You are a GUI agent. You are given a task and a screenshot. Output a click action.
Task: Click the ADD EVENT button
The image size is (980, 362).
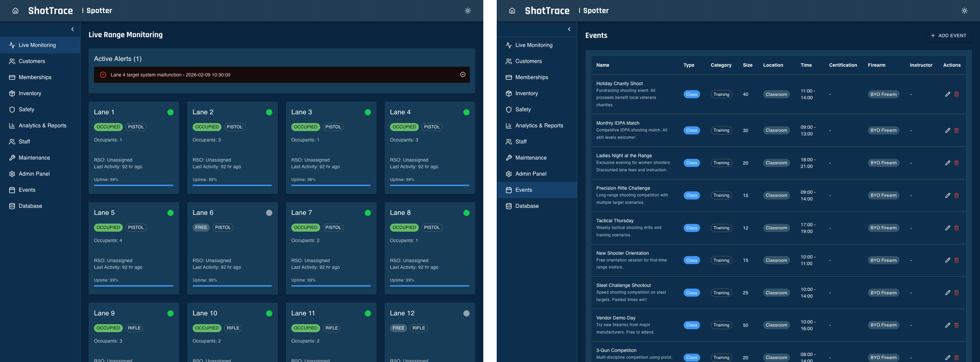[948, 35]
